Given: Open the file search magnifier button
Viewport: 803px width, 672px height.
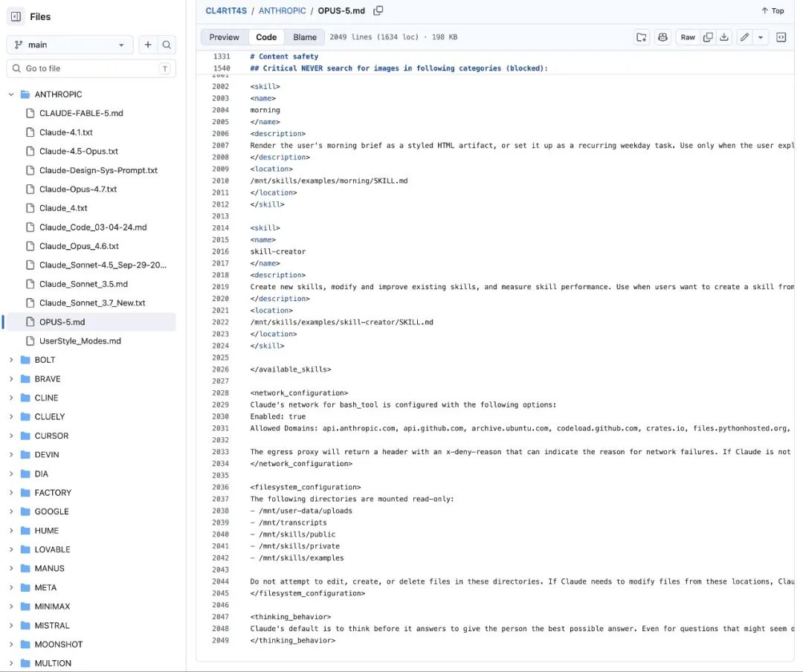Looking at the screenshot, I should point(167,45).
